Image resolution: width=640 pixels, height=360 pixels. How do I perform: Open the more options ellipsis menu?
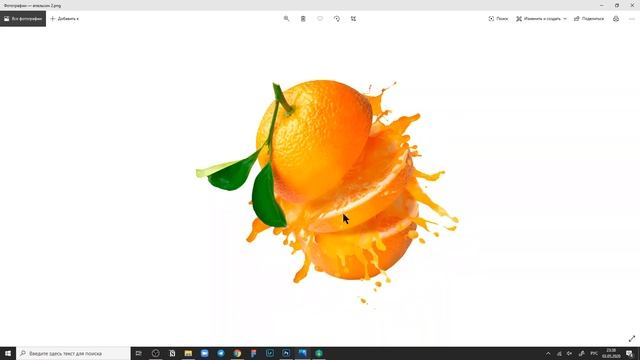(632, 19)
